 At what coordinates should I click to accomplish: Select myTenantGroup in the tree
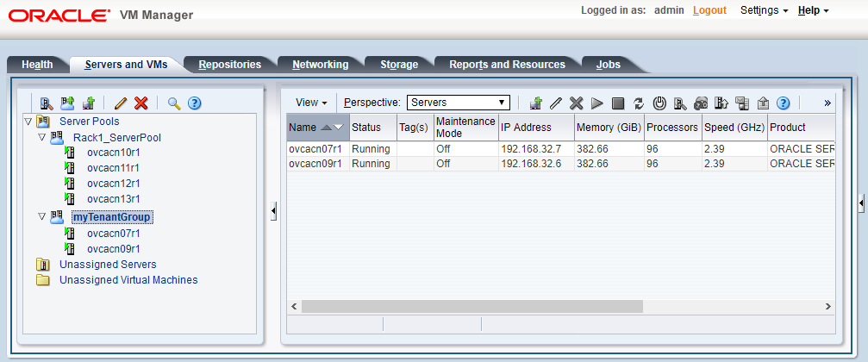(112, 217)
